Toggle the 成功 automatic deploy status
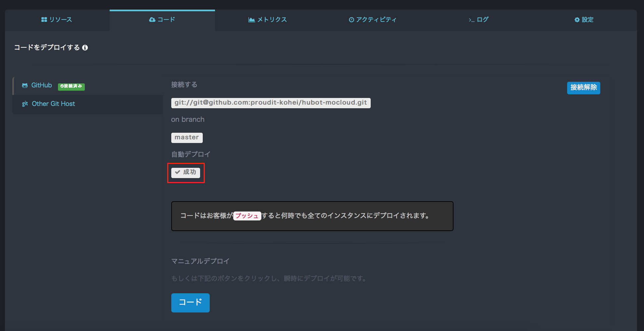This screenshot has height=331, width=644. [186, 172]
